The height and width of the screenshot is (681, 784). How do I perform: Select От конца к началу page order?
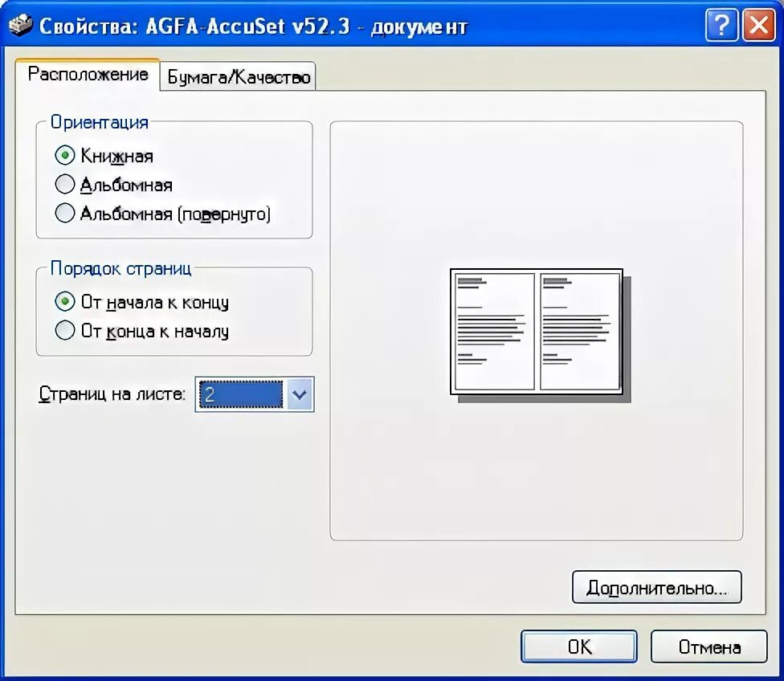coord(64,331)
